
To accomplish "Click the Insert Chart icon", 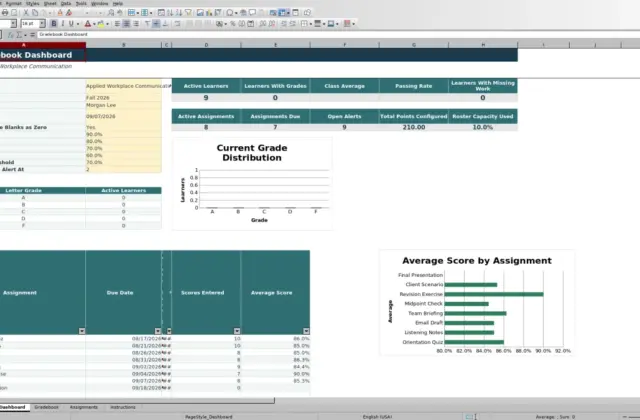I will click(209, 13).
